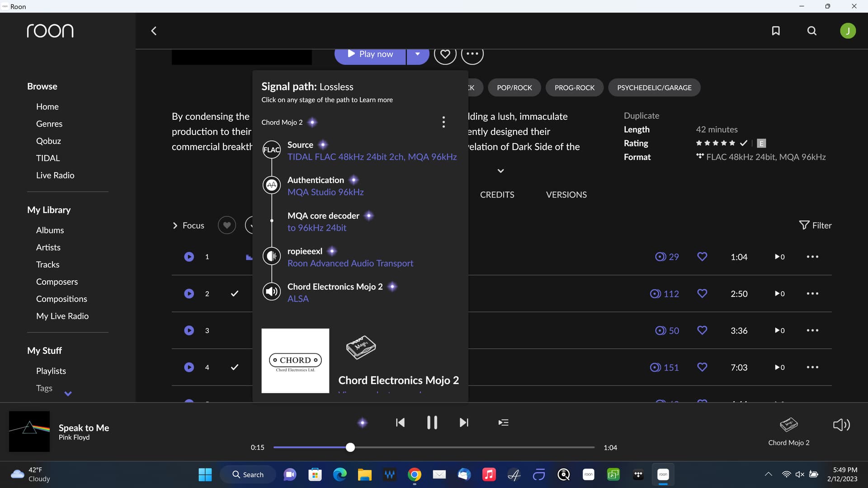The image size is (868, 488).
Task: Select PROG-ROCK genre tag
Action: coord(575,88)
